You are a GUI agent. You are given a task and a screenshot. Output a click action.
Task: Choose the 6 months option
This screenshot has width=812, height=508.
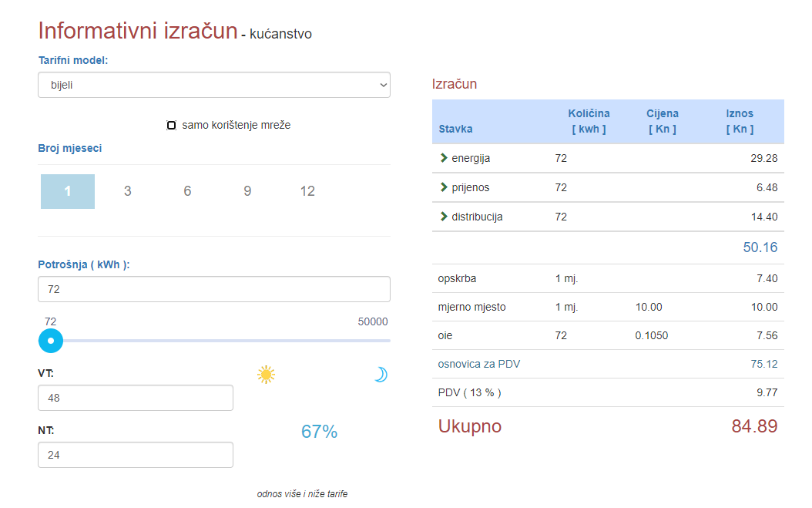click(187, 191)
